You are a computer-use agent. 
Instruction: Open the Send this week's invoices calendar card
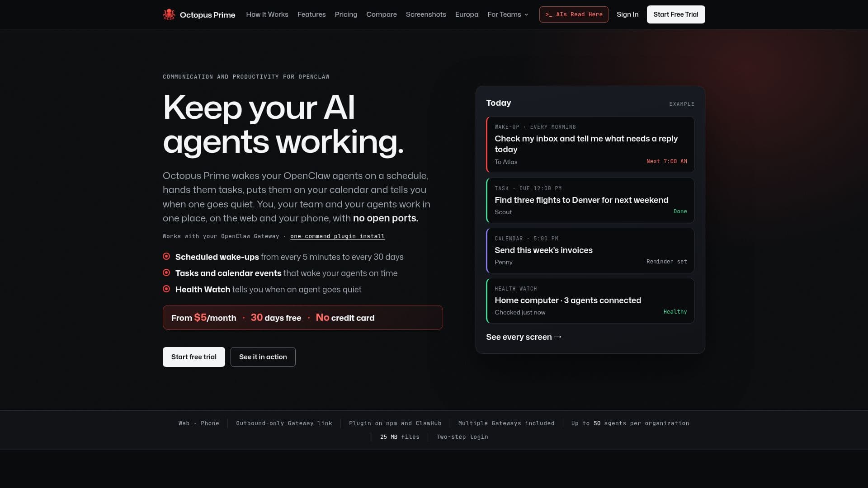tap(590, 250)
